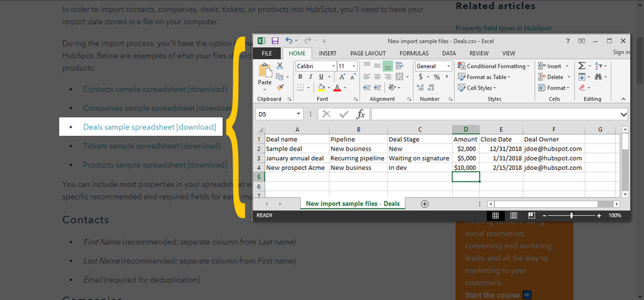Select Middle Align in the Alignment group
Screen dimensions: 644x300
[x=378, y=66]
